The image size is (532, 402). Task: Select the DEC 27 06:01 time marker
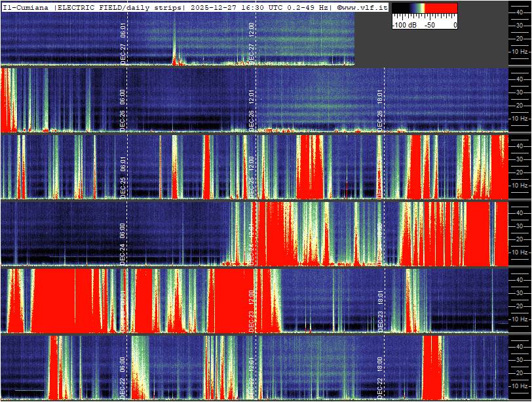tap(123, 44)
